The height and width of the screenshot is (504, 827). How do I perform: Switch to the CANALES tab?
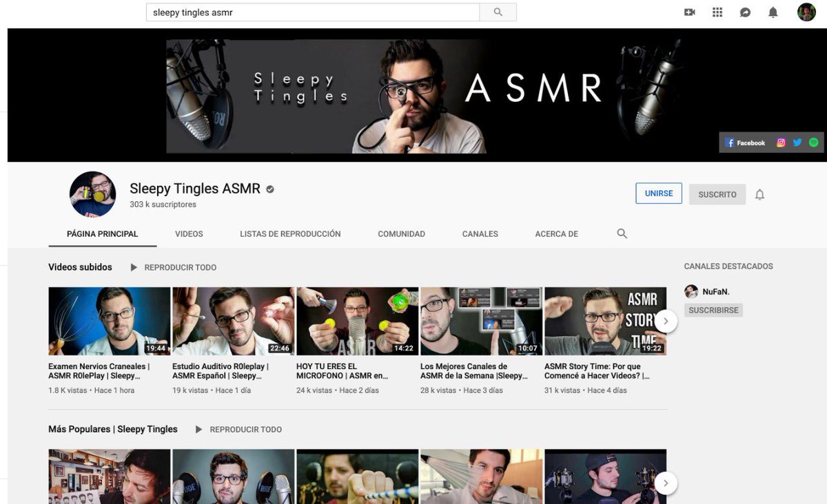[x=480, y=234]
